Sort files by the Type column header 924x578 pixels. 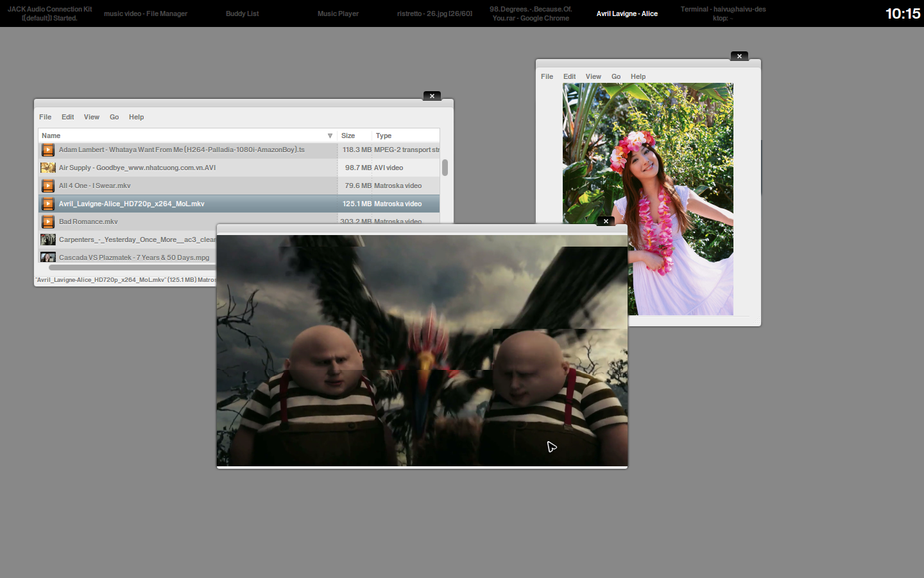pos(406,136)
